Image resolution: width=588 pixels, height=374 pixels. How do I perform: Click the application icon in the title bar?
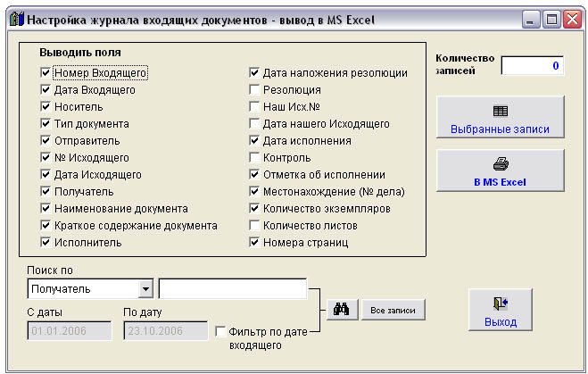coord(16,19)
